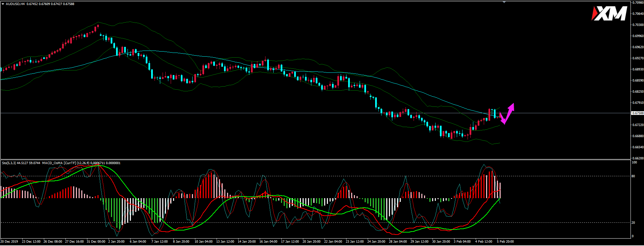Click the 0.69620 price axis label
The height and width of the screenshot is (246, 644).
pyautogui.click(x=638, y=47)
